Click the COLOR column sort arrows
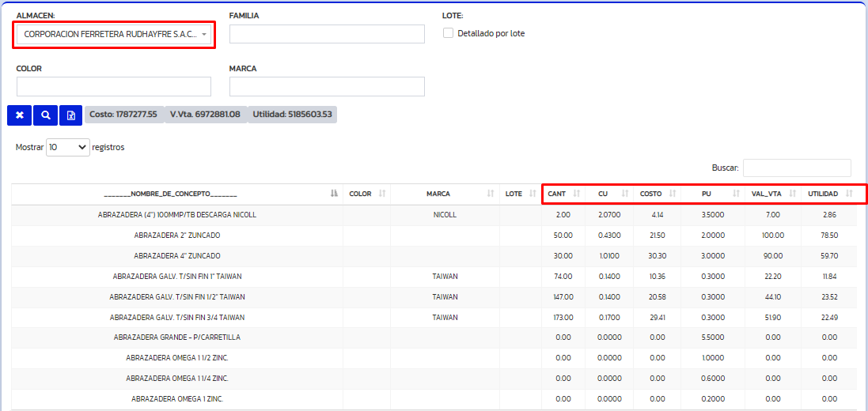This screenshot has height=411, width=868. click(x=382, y=194)
